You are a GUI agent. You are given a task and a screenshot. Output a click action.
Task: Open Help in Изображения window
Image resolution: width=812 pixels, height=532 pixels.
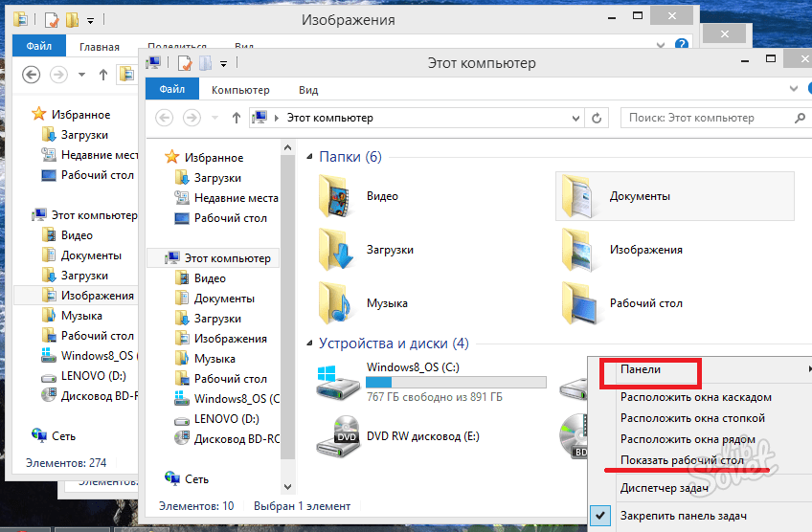click(x=682, y=44)
